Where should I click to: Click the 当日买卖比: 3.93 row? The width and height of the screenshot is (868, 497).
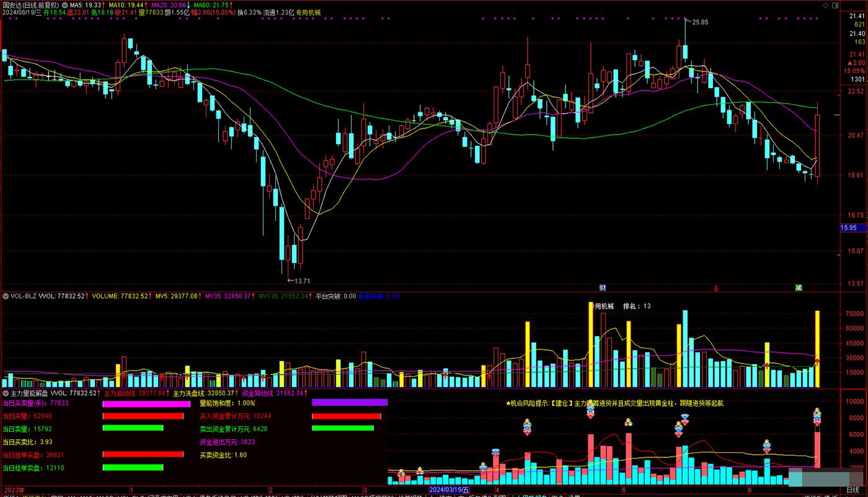pos(27,442)
